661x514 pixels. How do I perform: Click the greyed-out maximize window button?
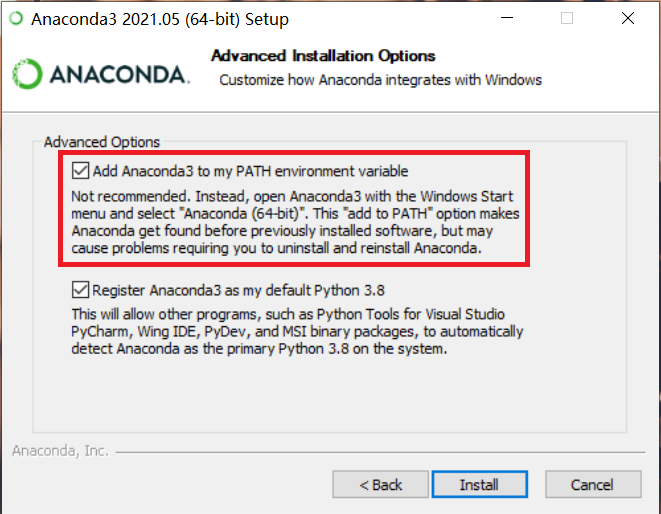(x=567, y=18)
